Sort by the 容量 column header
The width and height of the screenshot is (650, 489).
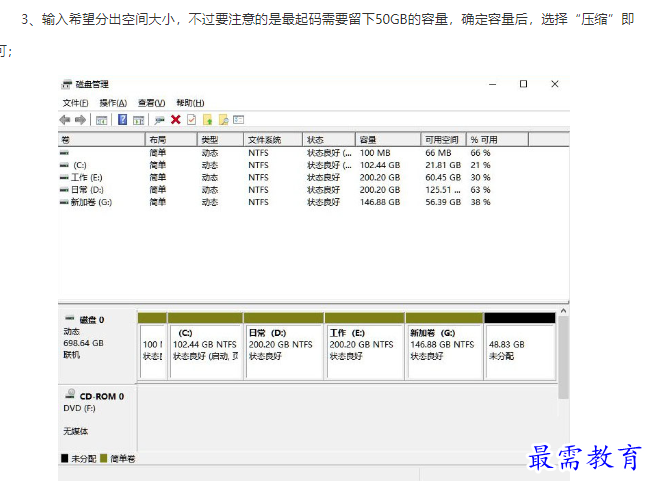click(x=388, y=140)
